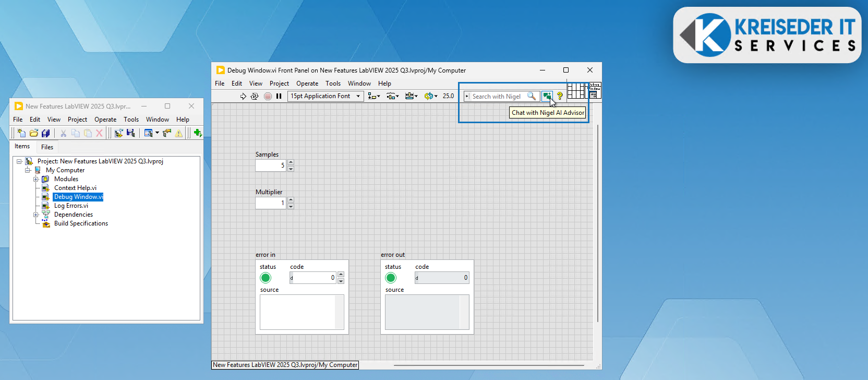This screenshot has height=380, width=868.
Task: Open File menu in Debug Window
Action: 220,84
